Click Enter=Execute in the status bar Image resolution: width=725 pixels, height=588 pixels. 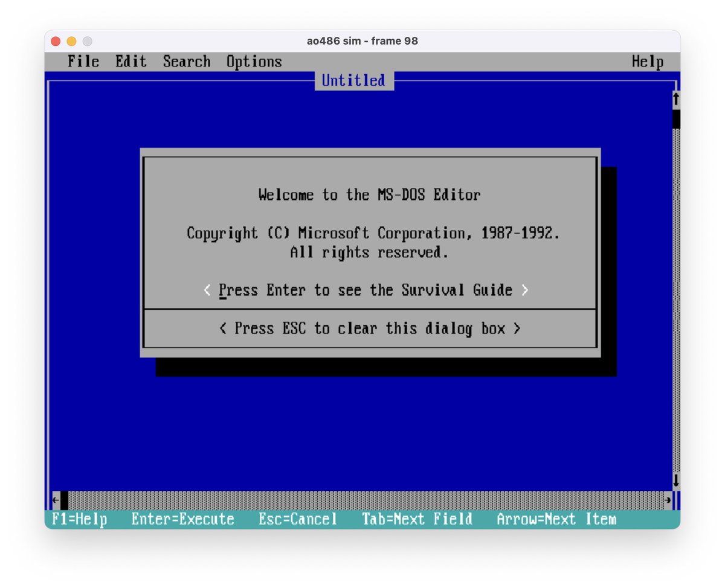tap(183, 519)
